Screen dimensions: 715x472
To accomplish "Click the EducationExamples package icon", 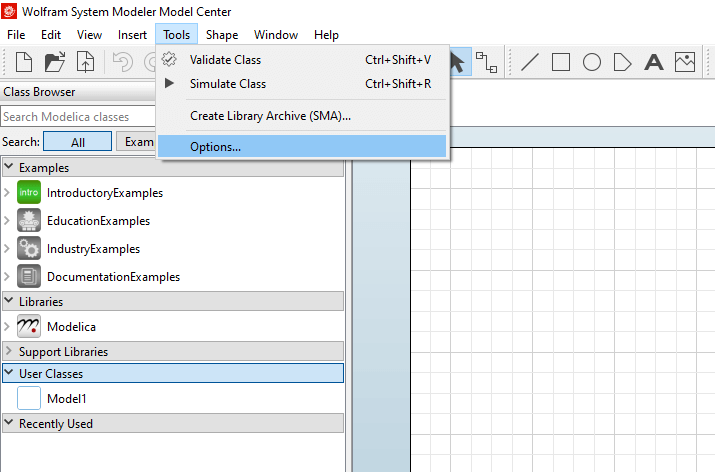I will pos(29,220).
